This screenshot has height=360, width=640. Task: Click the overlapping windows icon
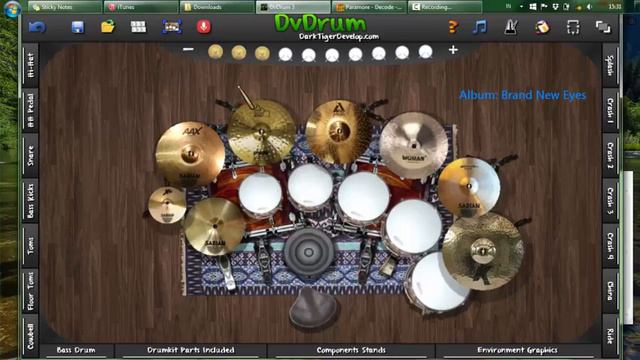pos(603,27)
